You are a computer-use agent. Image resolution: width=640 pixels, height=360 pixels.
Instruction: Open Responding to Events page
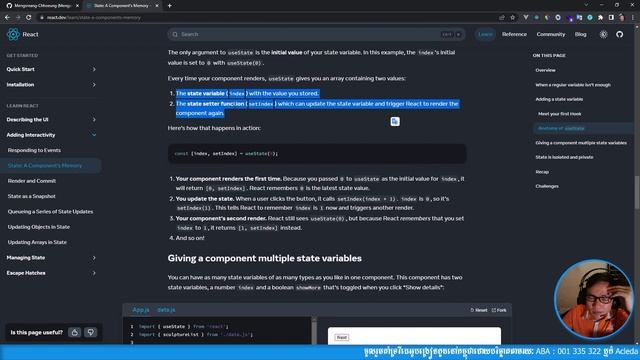(34, 150)
